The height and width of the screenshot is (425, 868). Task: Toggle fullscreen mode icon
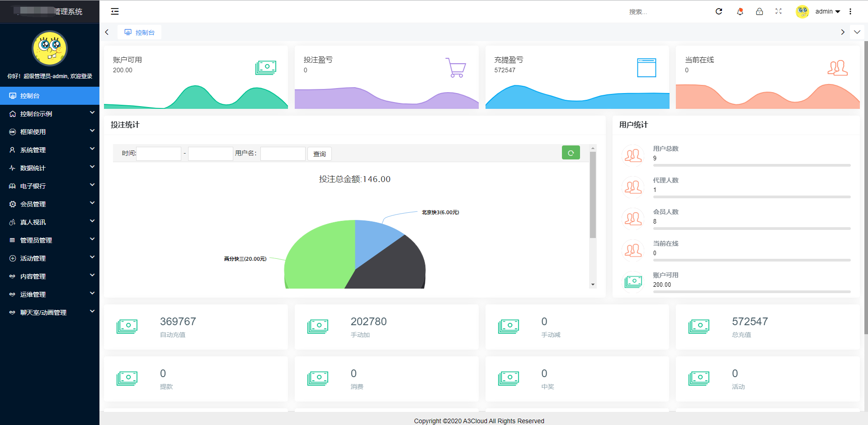(778, 11)
